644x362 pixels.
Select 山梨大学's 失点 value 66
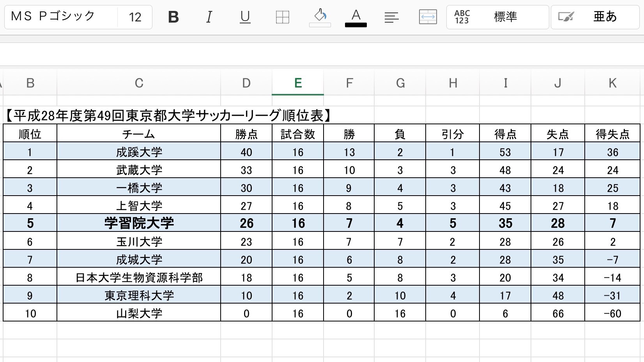pyautogui.click(x=558, y=313)
